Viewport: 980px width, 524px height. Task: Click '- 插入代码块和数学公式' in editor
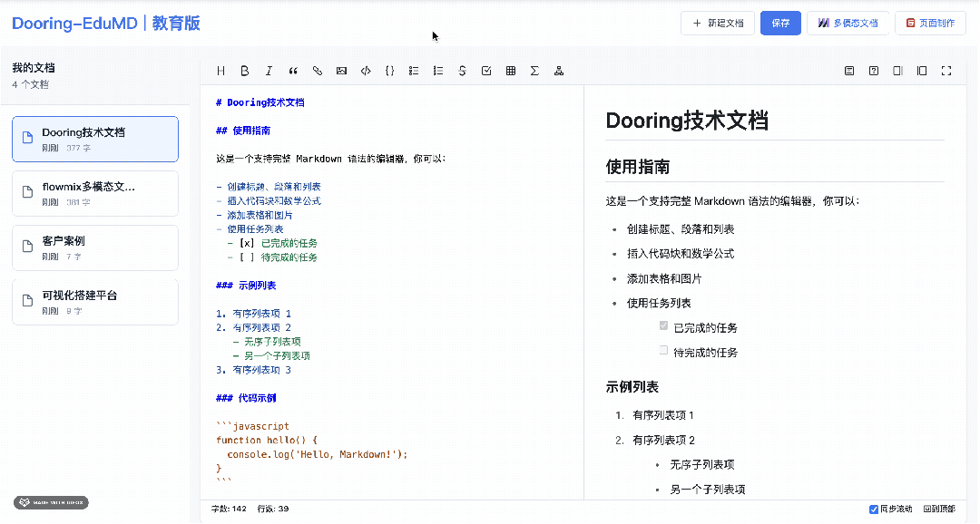click(269, 201)
